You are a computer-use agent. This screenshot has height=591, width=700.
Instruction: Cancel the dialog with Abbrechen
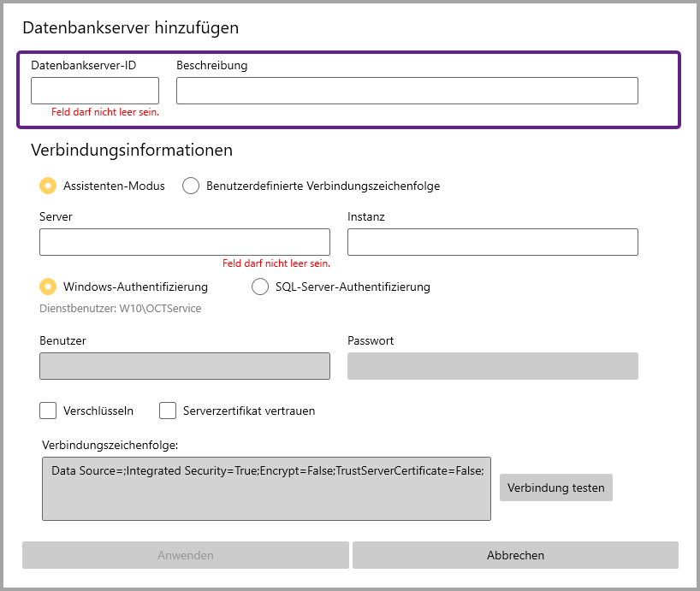pos(515,555)
